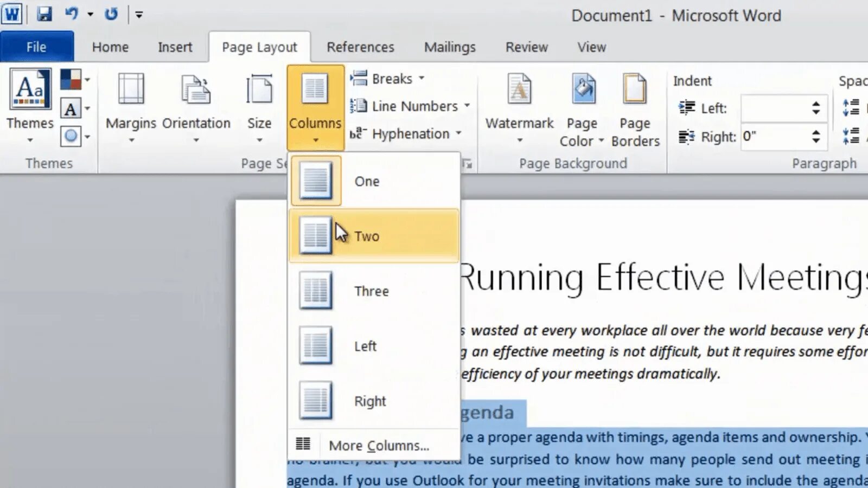Click the Indent Left input field
The width and height of the screenshot is (868, 488).
point(774,108)
